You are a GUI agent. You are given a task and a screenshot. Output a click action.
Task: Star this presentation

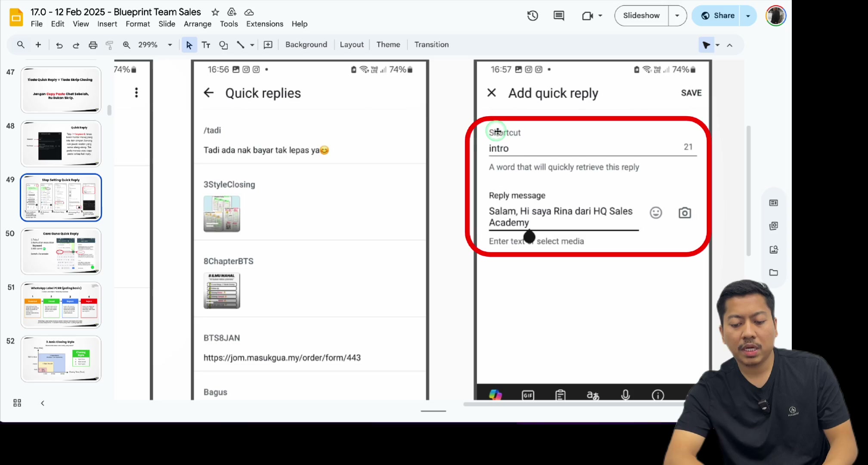[215, 12]
